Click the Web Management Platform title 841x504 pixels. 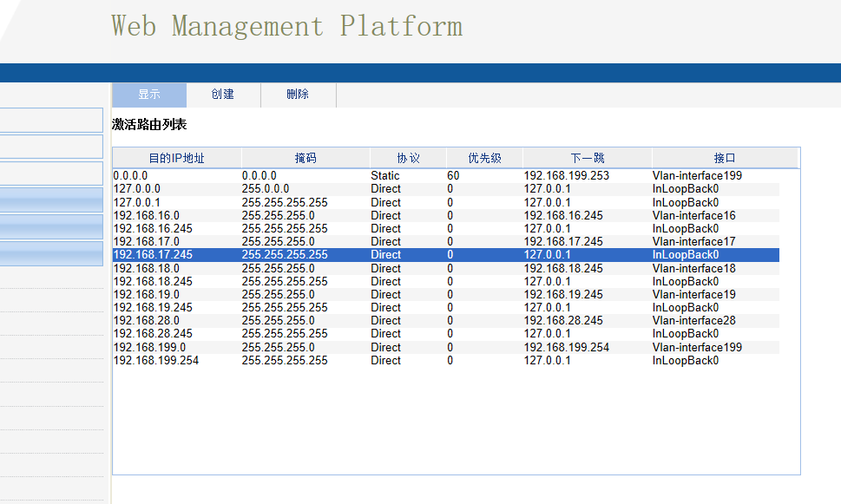(x=287, y=26)
